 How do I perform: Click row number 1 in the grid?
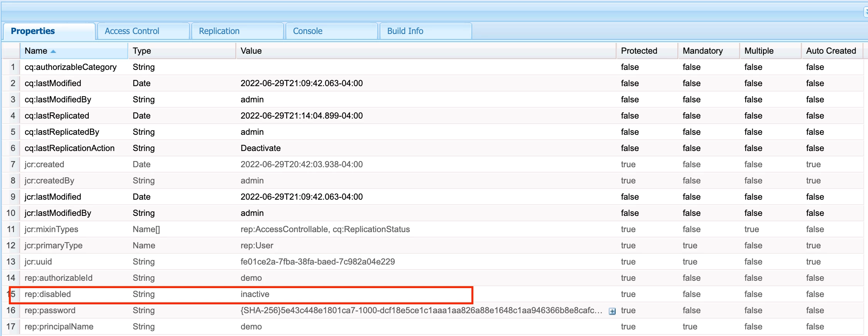(13, 67)
